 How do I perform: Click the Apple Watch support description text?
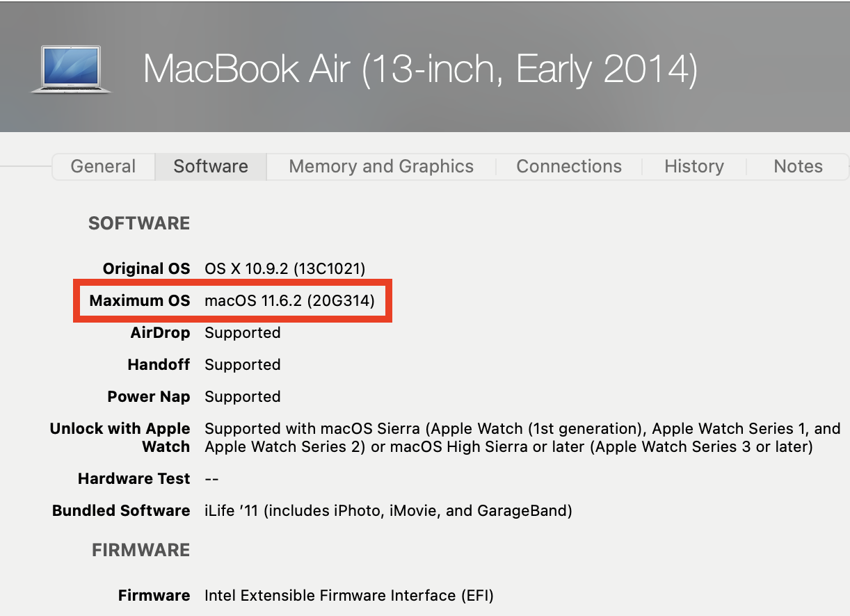tap(522, 437)
